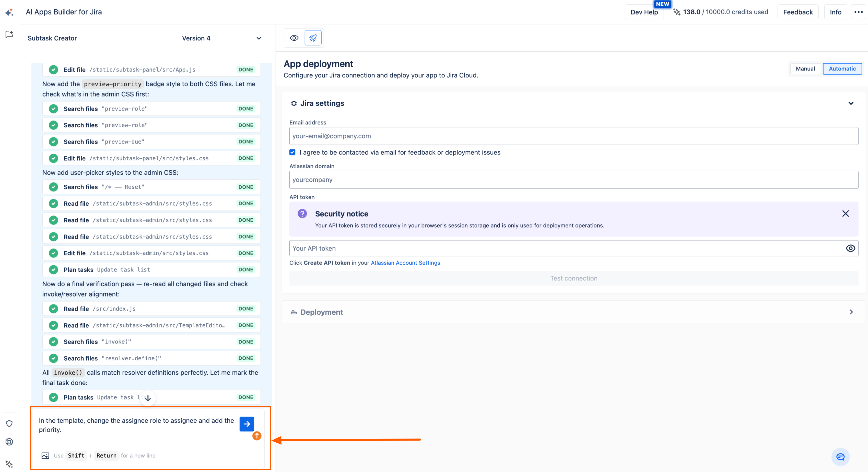Open the Search files "invoke(" step

point(152,342)
